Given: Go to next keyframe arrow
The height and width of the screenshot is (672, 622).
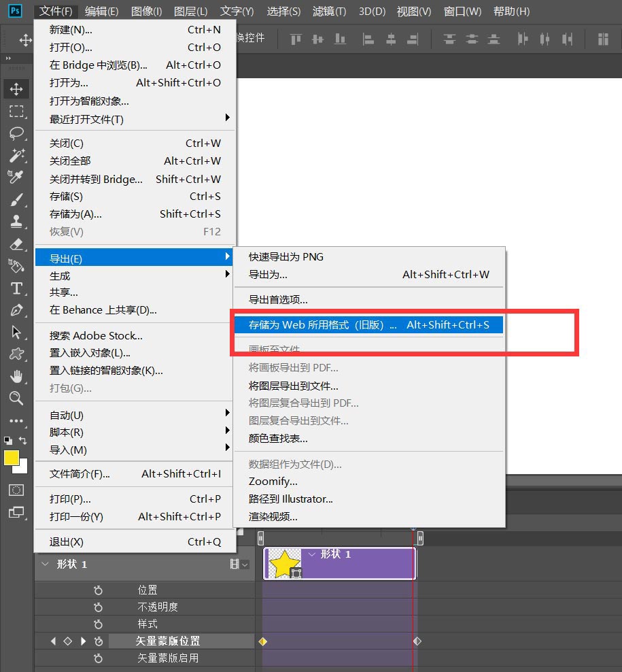Looking at the screenshot, I should [x=83, y=641].
